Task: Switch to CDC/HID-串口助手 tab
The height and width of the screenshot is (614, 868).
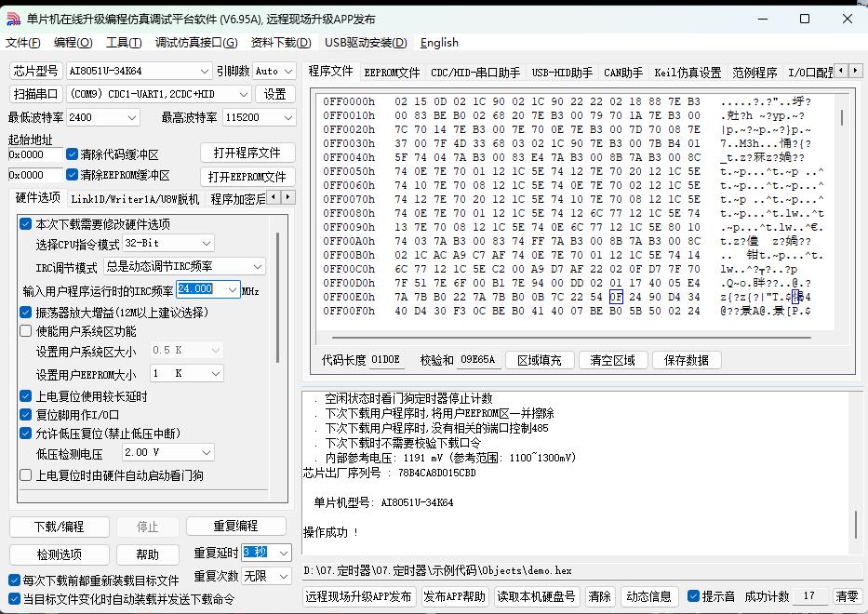Action: (475, 73)
